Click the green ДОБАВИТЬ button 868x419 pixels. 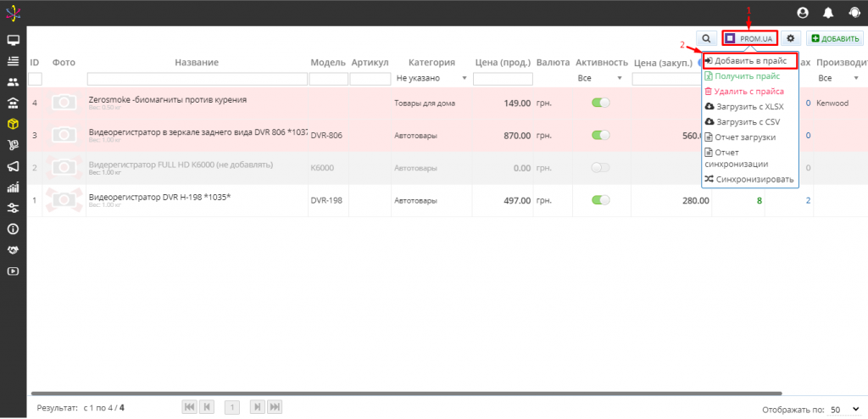pos(834,38)
